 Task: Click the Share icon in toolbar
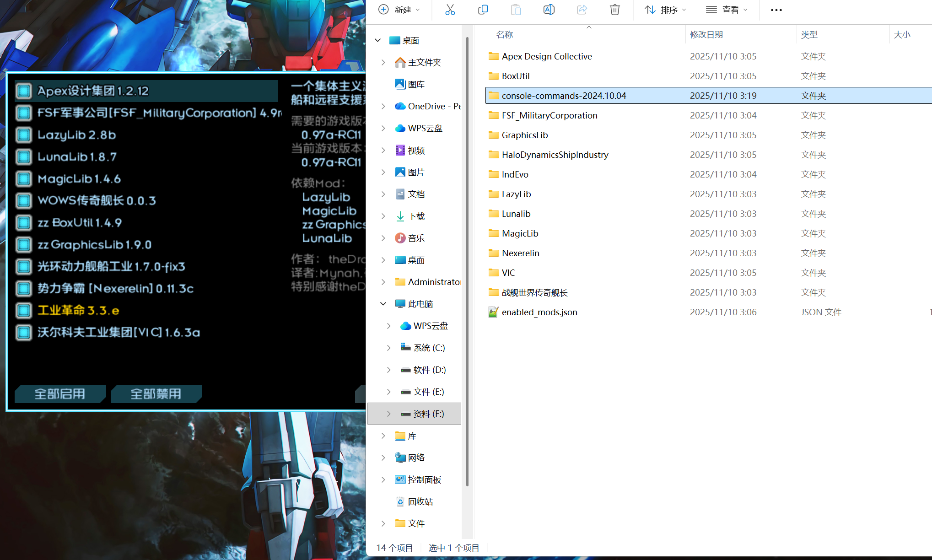[582, 10]
